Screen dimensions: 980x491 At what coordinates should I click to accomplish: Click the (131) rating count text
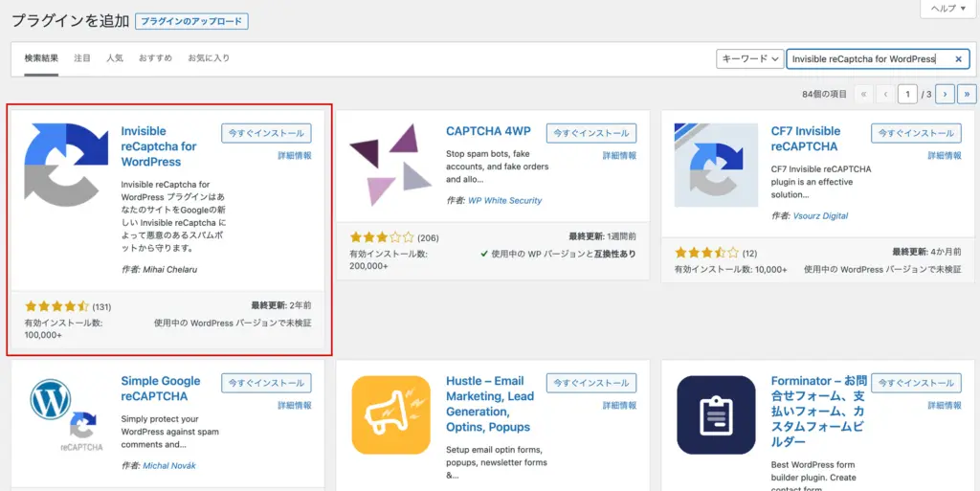click(101, 306)
